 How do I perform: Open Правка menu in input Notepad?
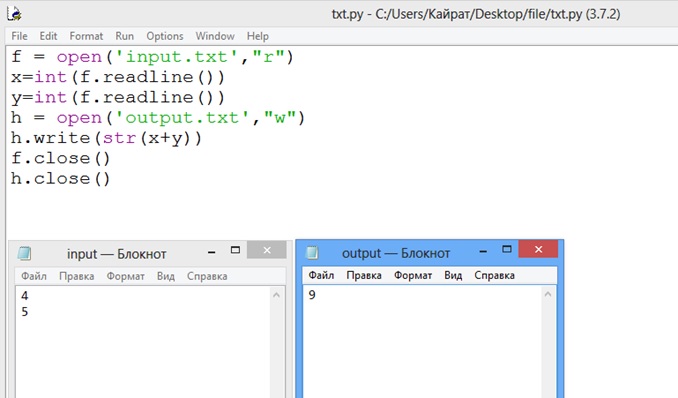[x=77, y=276]
